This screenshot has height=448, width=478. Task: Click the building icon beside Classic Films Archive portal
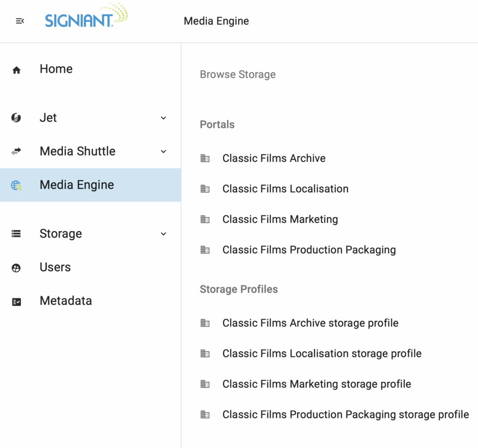[x=205, y=158]
